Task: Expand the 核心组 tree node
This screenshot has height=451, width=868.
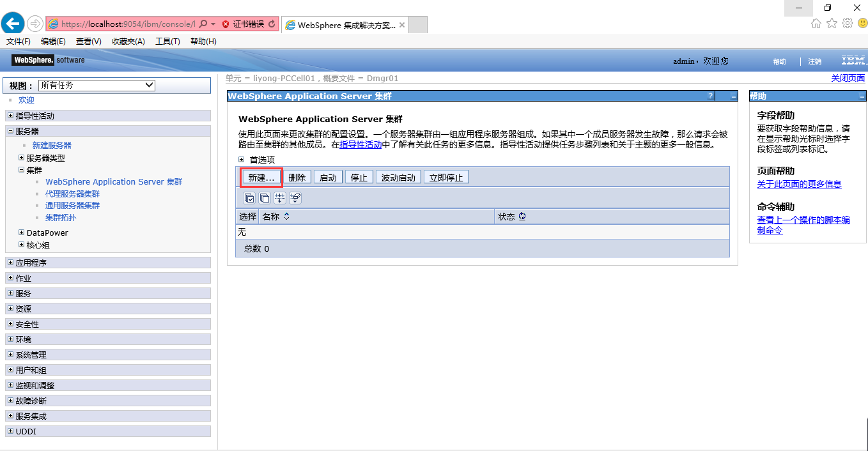Action: 21,245
